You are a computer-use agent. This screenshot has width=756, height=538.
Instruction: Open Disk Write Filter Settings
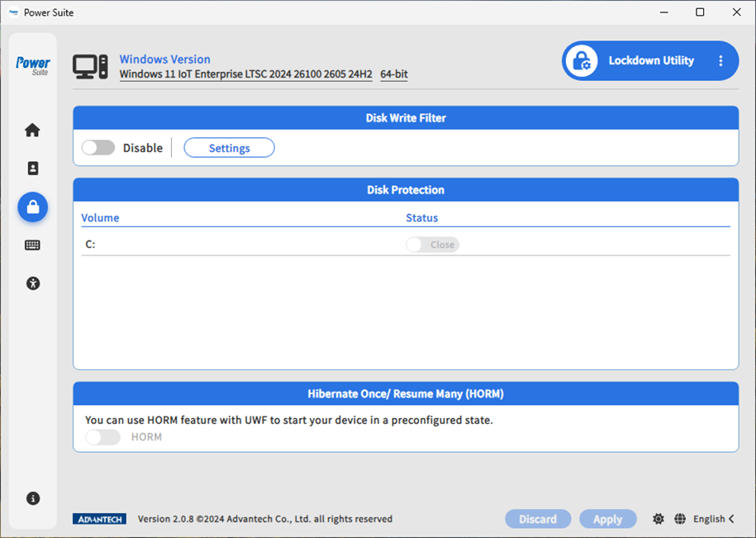coord(228,147)
